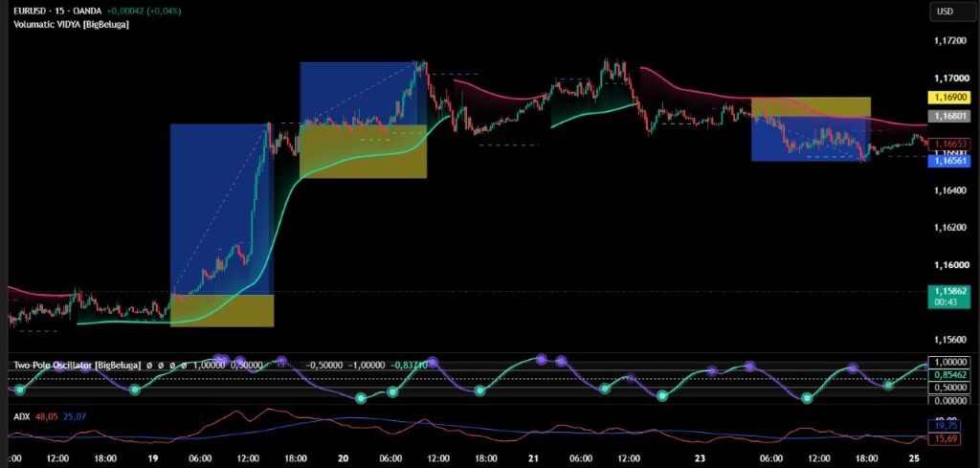Screen dimensions: 980x468
Task: Click the 1,17200 price scale value
Action: tap(948, 40)
